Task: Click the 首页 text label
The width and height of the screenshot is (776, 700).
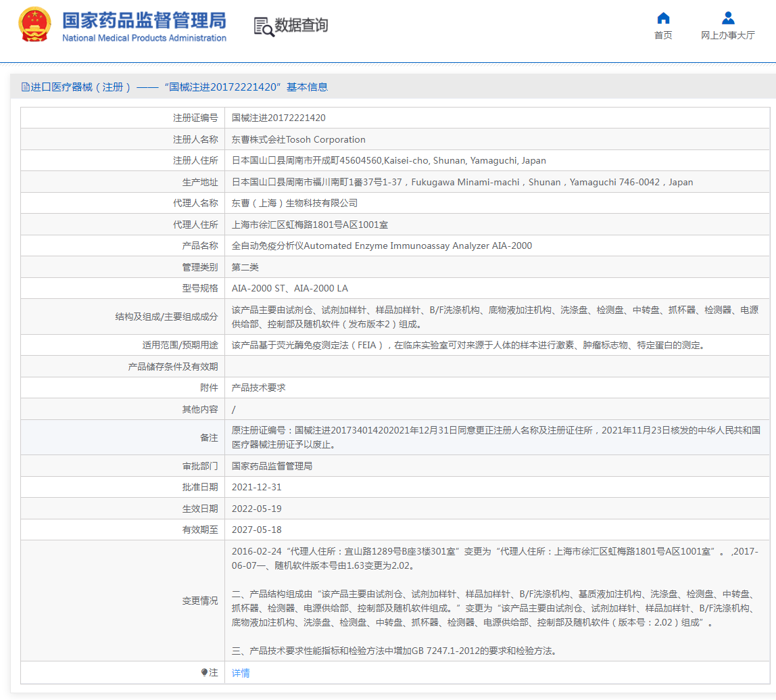Action: (x=663, y=35)
